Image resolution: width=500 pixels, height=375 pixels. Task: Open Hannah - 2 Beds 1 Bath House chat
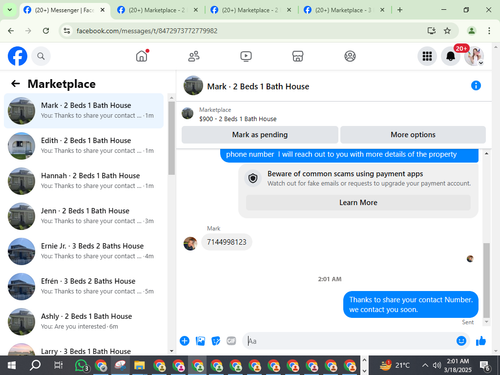84,181
